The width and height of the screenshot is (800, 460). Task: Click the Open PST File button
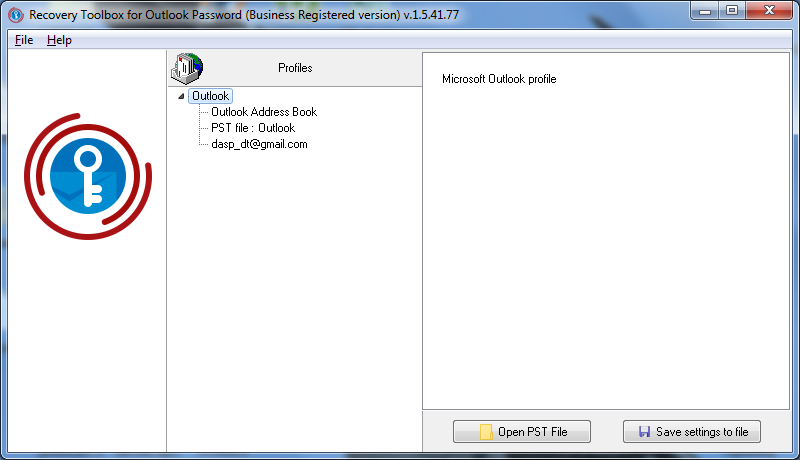(x=522, y=432)
